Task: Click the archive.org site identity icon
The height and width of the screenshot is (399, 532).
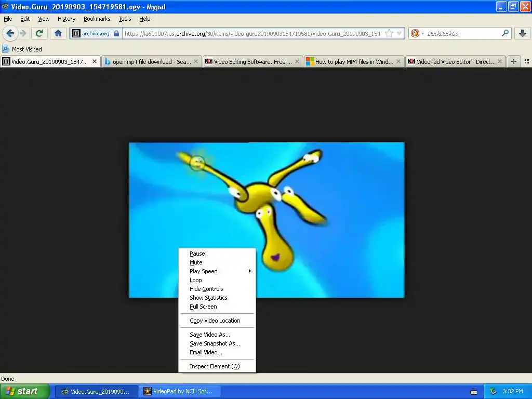Action: coord(76,33)
